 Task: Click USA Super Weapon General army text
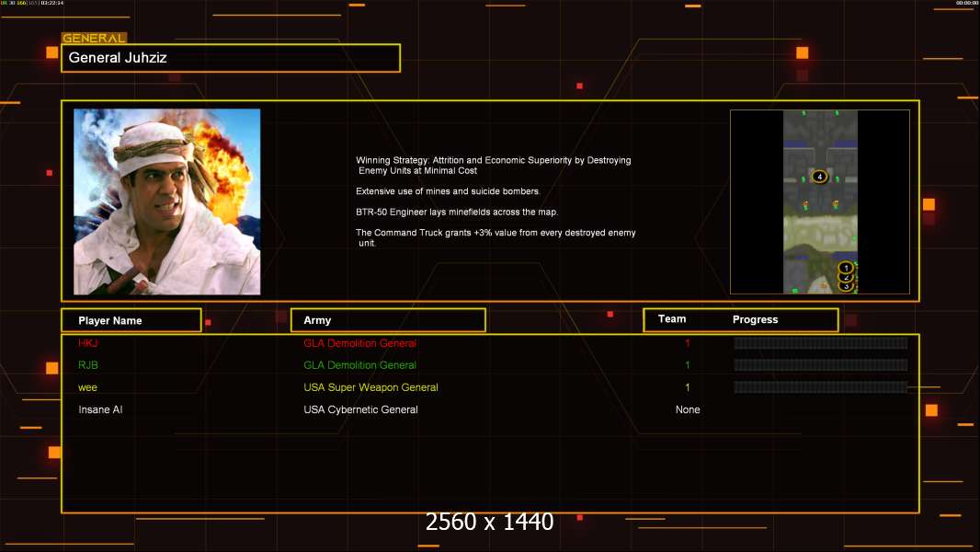(370, 387)
